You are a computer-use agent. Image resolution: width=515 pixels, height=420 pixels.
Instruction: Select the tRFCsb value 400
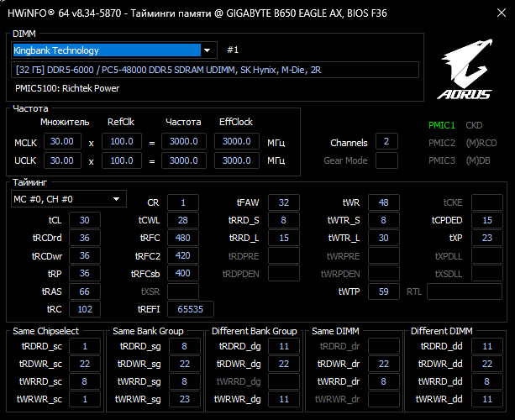point(183,273)
